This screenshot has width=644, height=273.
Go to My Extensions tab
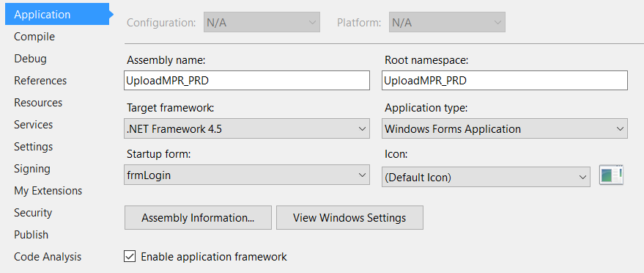(x=48, y=191)
